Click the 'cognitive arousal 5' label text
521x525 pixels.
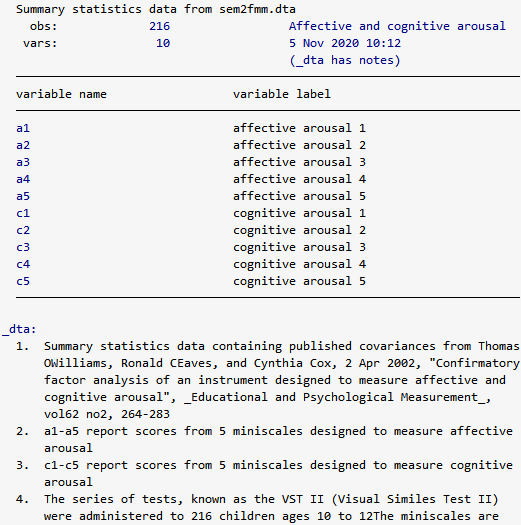(299, 281)
